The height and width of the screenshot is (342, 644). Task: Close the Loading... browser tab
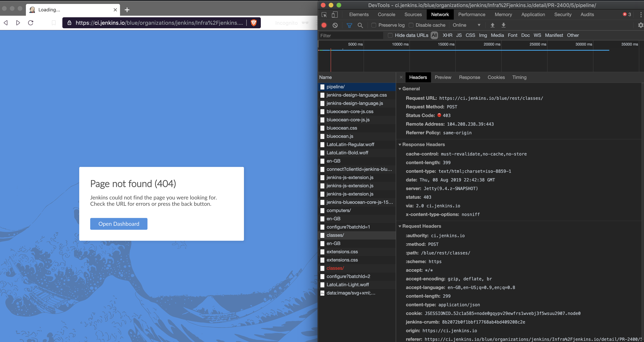115,10
